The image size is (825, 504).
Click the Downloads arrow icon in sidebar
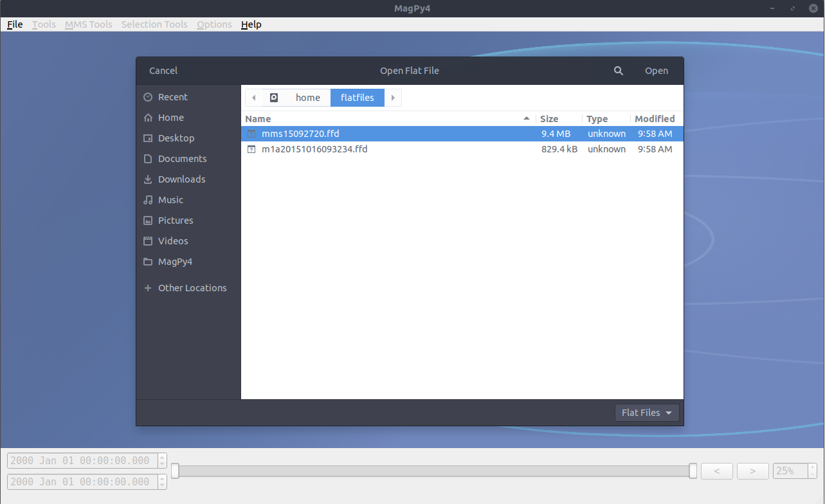point(148,179)
